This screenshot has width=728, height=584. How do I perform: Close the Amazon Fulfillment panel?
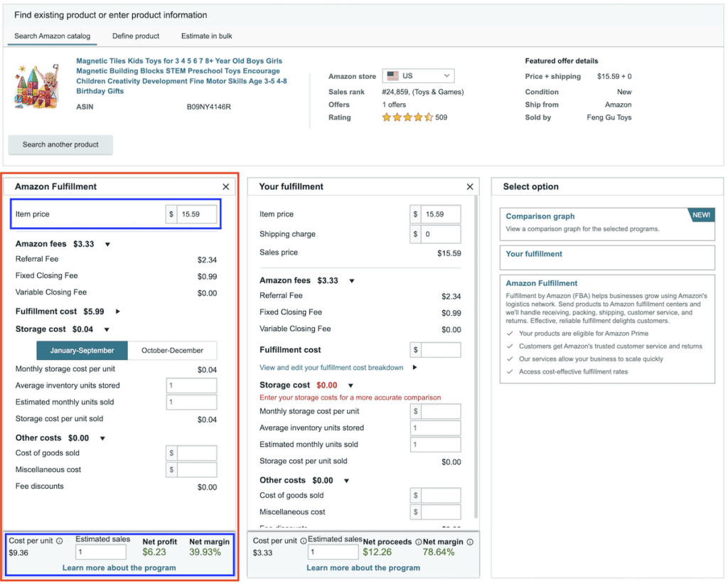pyautogui.click(x=226, y=186)
